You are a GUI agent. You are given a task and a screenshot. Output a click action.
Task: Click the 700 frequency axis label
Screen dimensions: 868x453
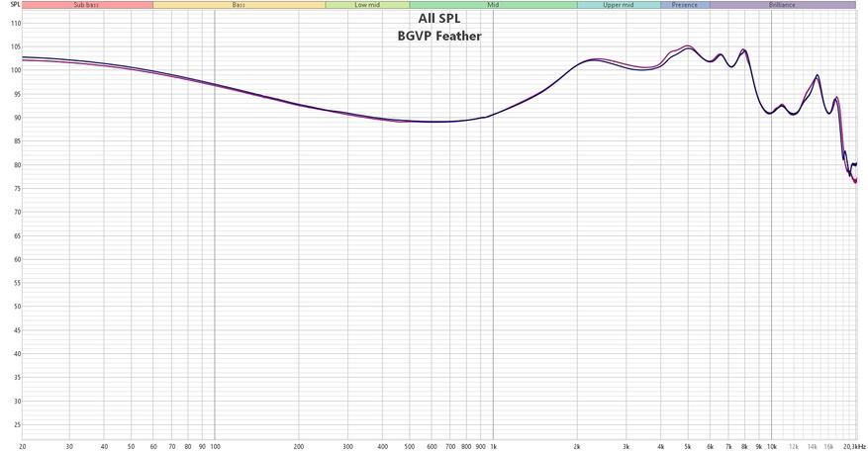point(450,446)
